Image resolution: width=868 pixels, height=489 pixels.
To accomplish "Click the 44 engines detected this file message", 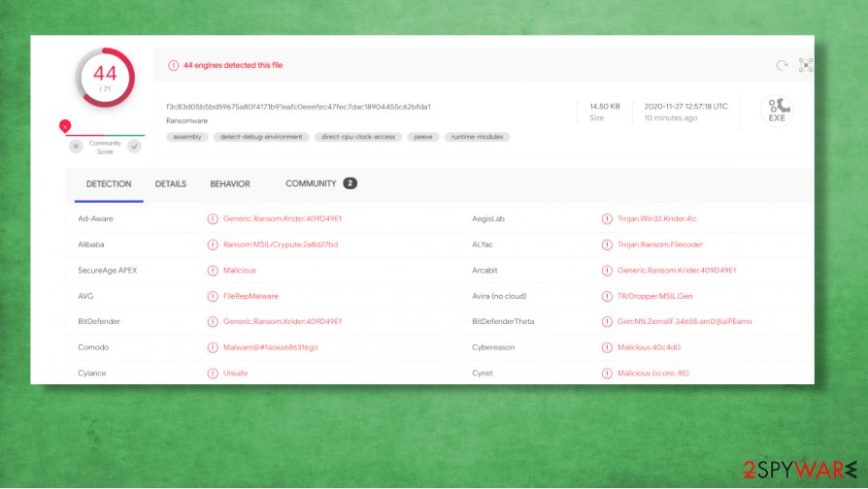I will [233, 65].
